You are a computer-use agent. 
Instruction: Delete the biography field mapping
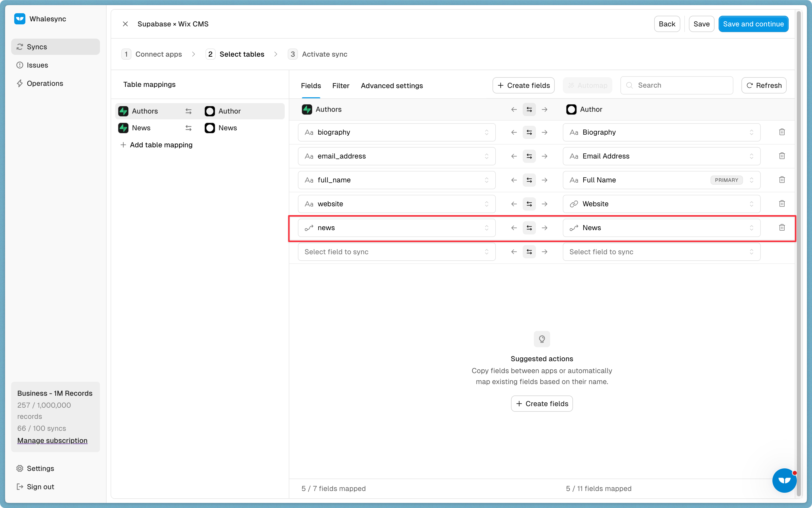pos(782,132)
